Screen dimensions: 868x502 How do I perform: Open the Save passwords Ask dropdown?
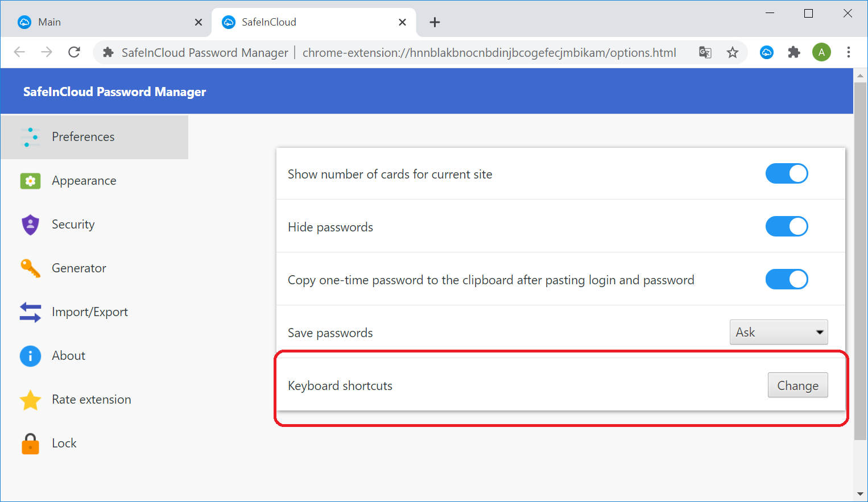(779, 332)
